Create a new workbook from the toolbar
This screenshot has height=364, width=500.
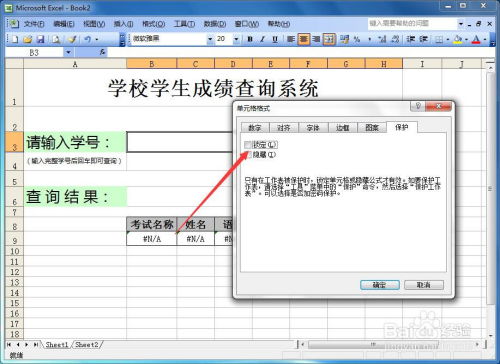[x=15, y=39]
